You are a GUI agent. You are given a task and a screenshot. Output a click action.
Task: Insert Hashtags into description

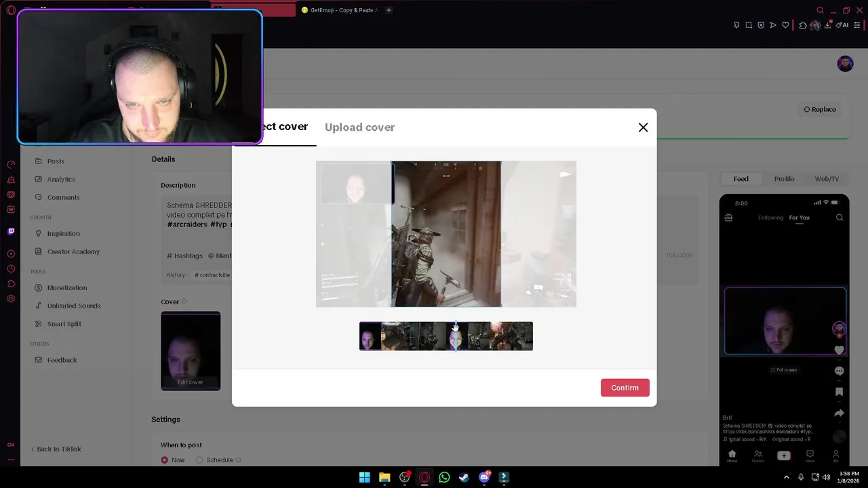coord(184,256)
